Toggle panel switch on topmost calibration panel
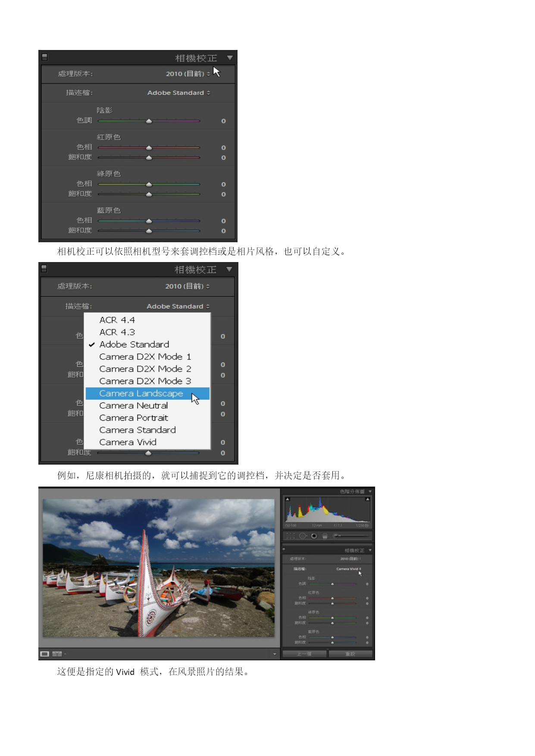 (44, 57)
